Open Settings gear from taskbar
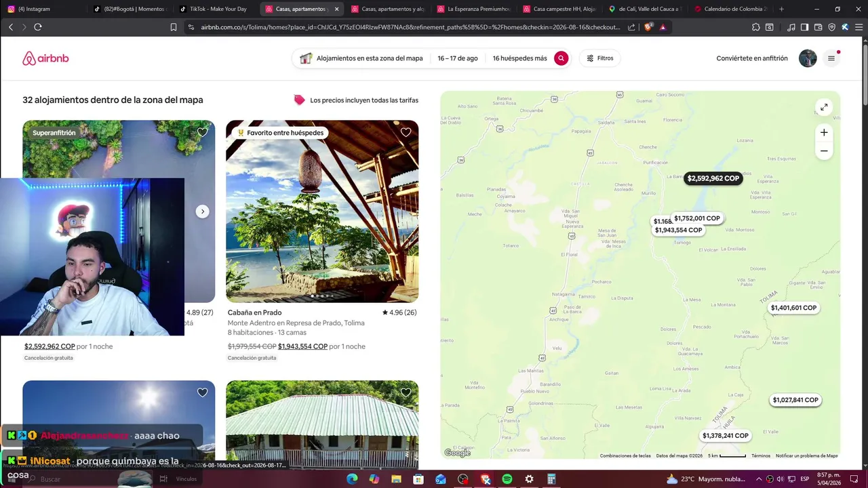 (529, 479)
